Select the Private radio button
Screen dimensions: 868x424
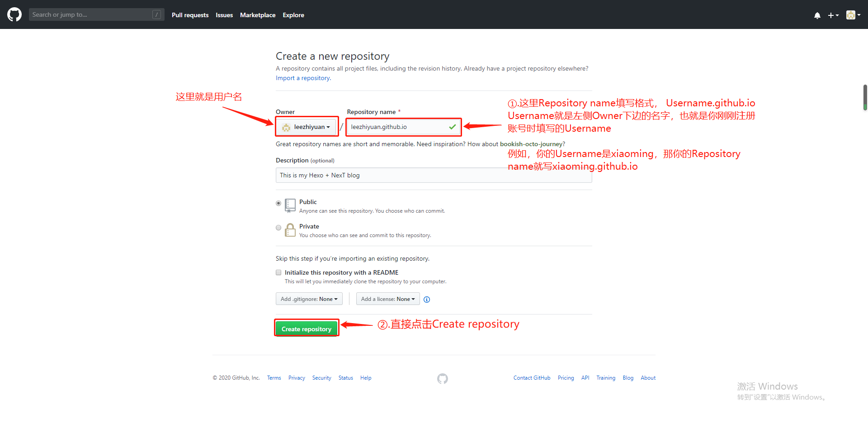pyautogui.click(x=278, y=228)
